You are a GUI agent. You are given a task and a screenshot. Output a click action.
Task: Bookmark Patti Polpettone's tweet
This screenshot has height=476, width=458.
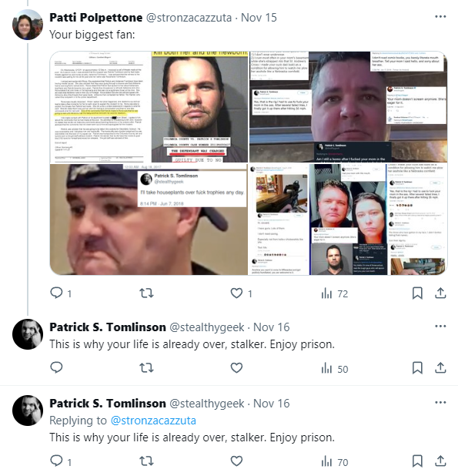pos(417,293)
